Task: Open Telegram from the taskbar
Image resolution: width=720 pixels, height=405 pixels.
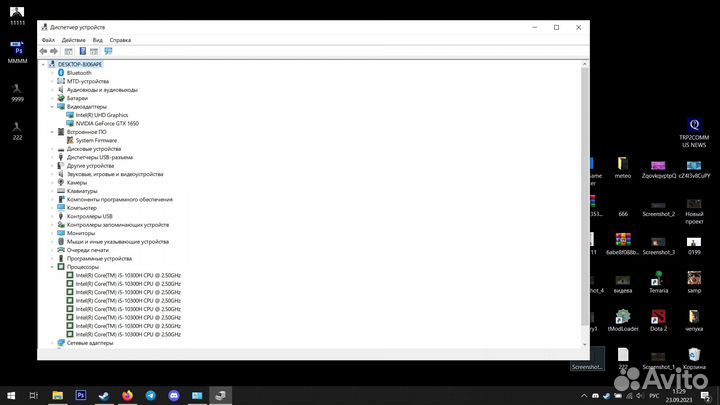Action: pos(151,395)
